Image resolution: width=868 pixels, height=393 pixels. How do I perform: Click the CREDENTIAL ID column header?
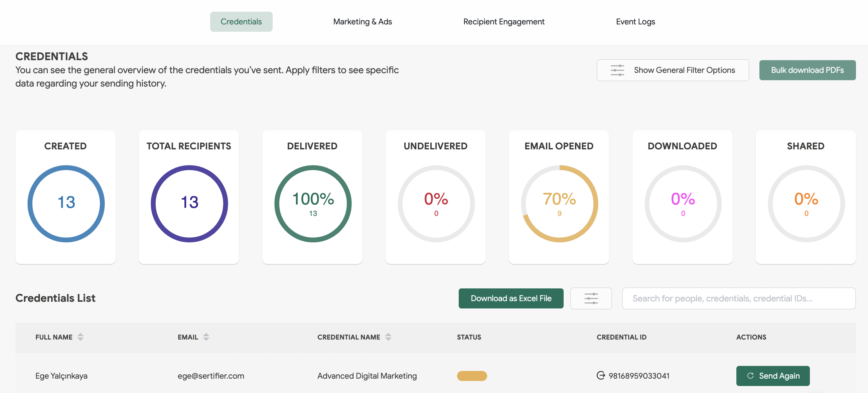click(621, 337)
